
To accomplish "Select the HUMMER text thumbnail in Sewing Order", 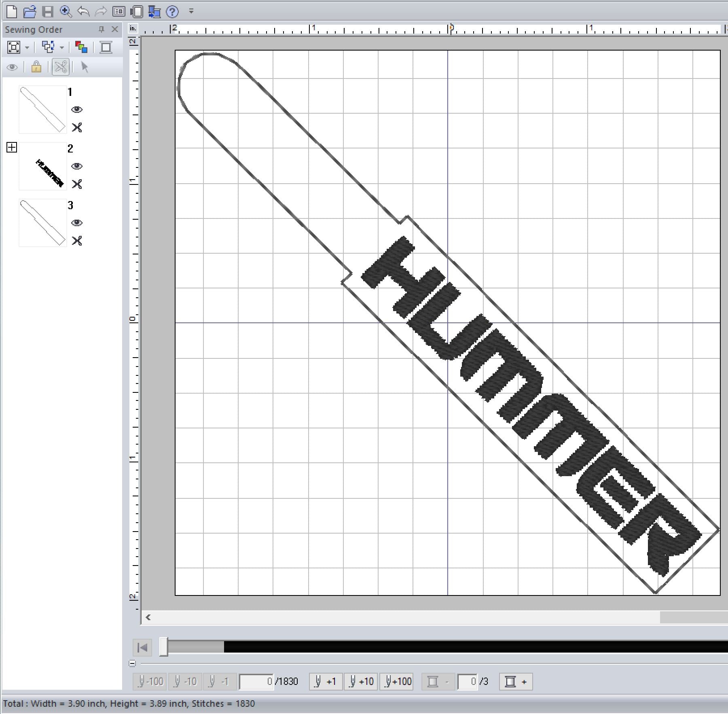I will click(x=43, y=166).
